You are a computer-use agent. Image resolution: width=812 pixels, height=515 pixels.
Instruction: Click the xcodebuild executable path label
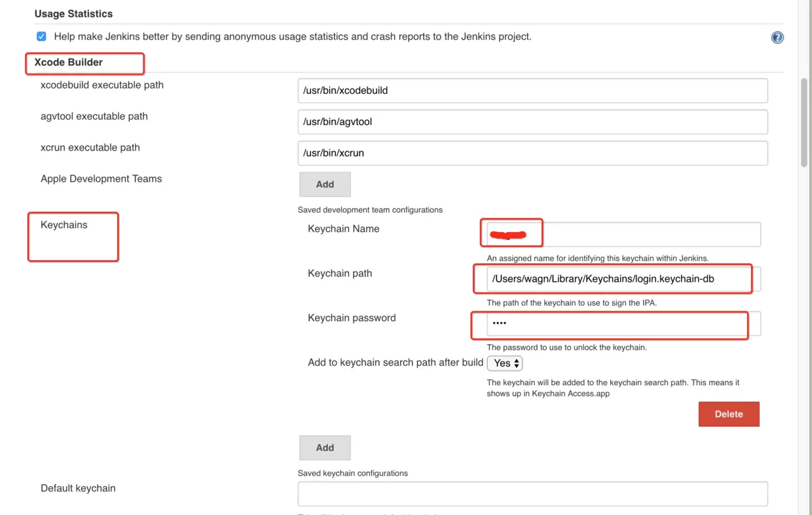102,85
